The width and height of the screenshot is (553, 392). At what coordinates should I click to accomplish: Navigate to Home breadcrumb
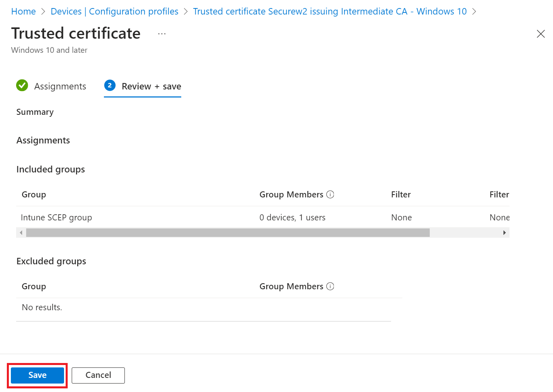click(23, 11)
